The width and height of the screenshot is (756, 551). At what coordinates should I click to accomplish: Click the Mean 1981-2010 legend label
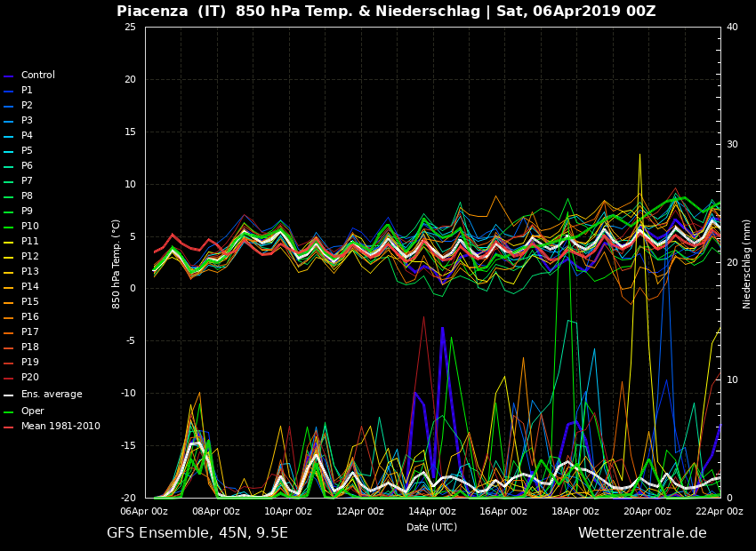pyautogui.click(x=60, y=427)
